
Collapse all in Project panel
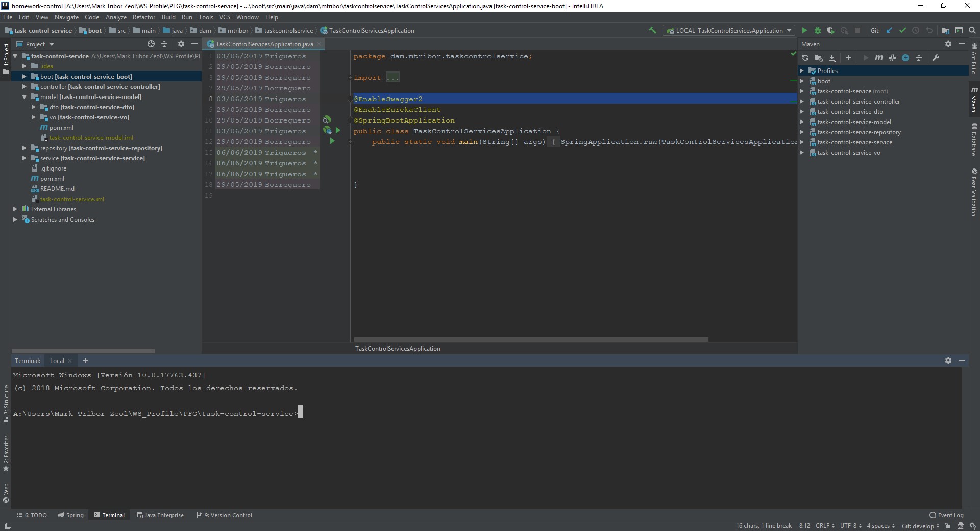164,44
